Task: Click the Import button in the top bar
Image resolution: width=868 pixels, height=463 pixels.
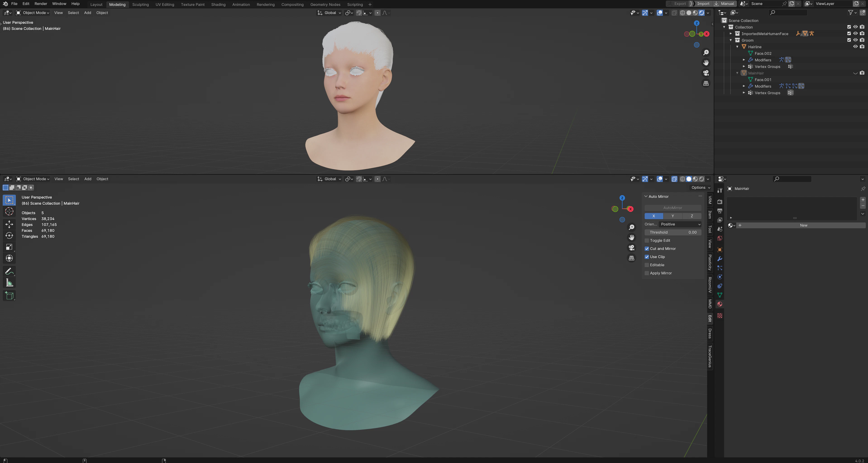Action: tap(700, 4)
